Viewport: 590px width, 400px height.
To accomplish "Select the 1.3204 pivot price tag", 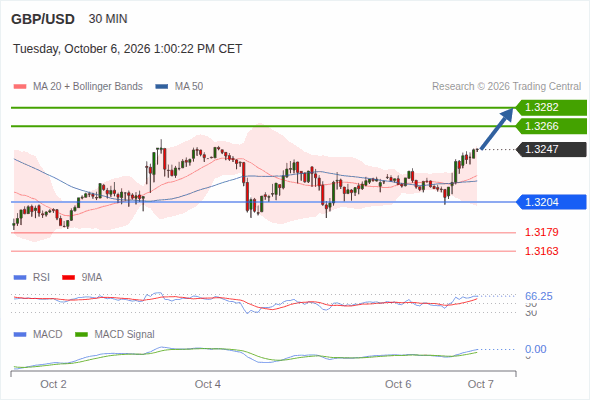I will pos(551,202).
